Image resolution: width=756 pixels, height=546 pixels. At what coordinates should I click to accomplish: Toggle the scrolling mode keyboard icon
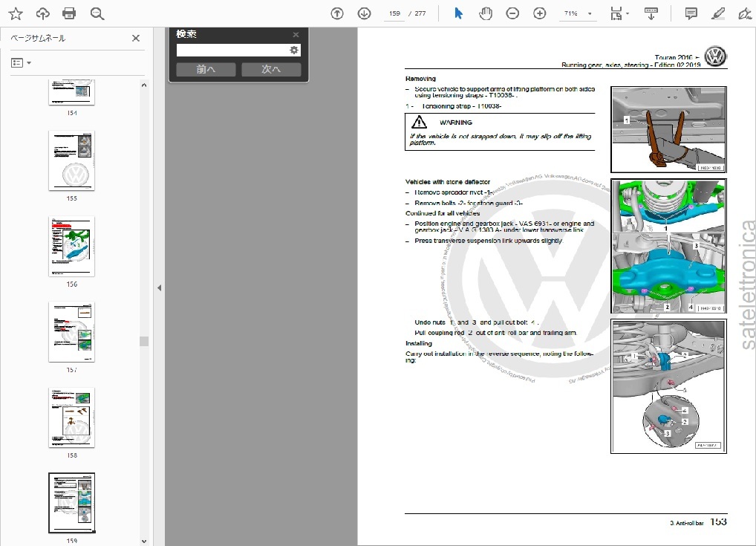651,13
